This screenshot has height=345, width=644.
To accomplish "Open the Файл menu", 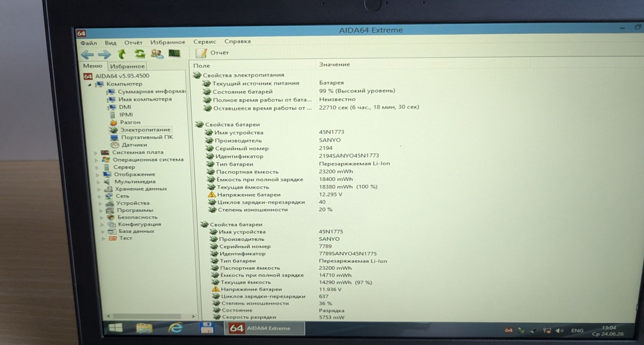I will 89,43.
